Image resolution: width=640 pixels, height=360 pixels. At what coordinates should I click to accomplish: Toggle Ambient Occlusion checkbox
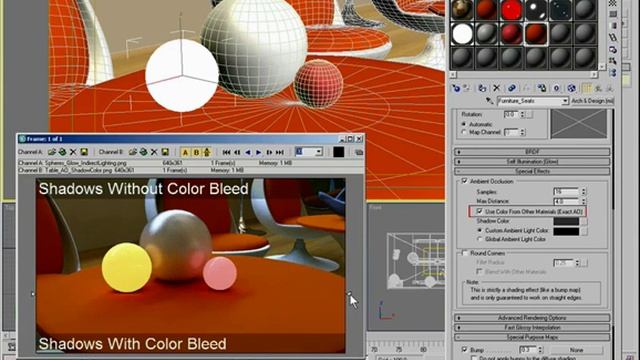tap(464, 181)
